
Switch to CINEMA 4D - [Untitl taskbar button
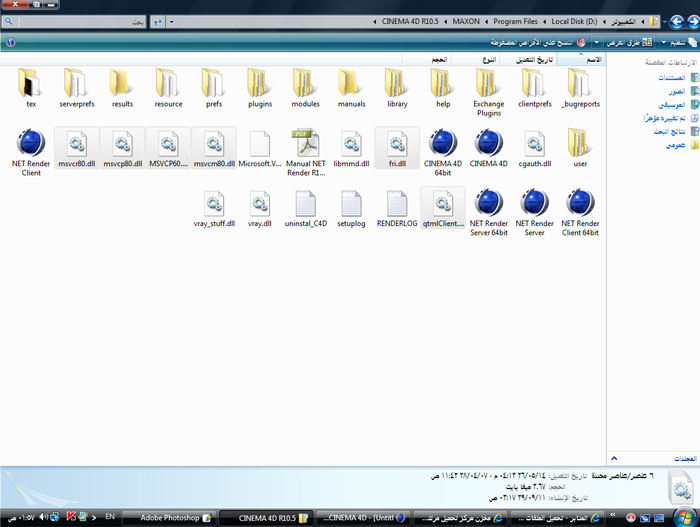(x=364, y=518)
